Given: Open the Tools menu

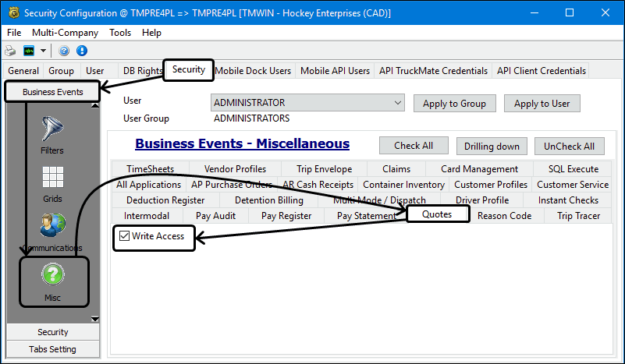Looking at the screenshot, I should [120, 33].
